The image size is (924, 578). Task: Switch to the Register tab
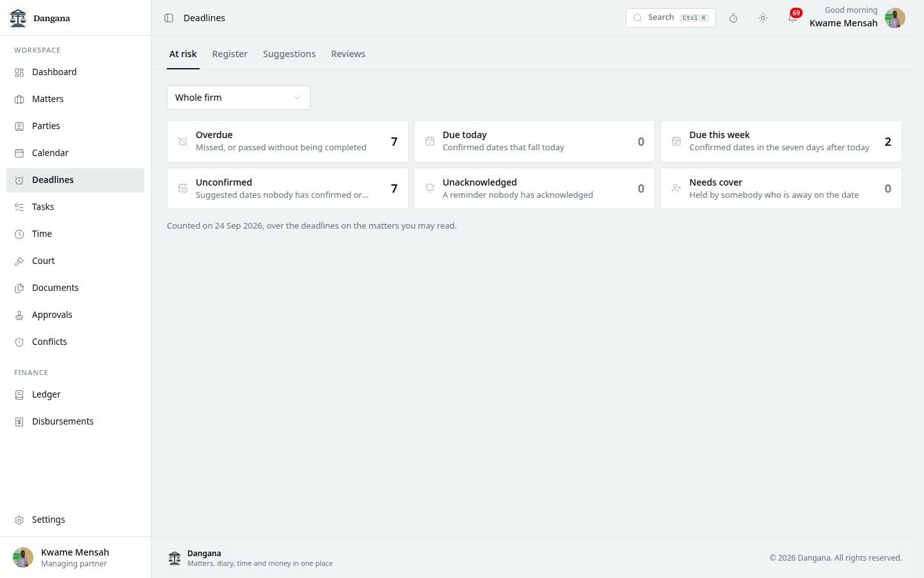[230, 54]
